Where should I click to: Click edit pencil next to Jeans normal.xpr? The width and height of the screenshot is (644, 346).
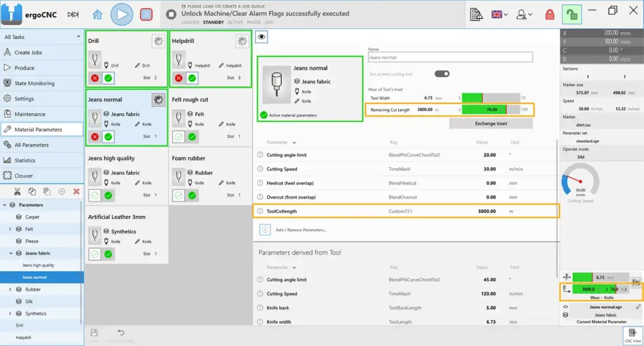pos(638,306)
